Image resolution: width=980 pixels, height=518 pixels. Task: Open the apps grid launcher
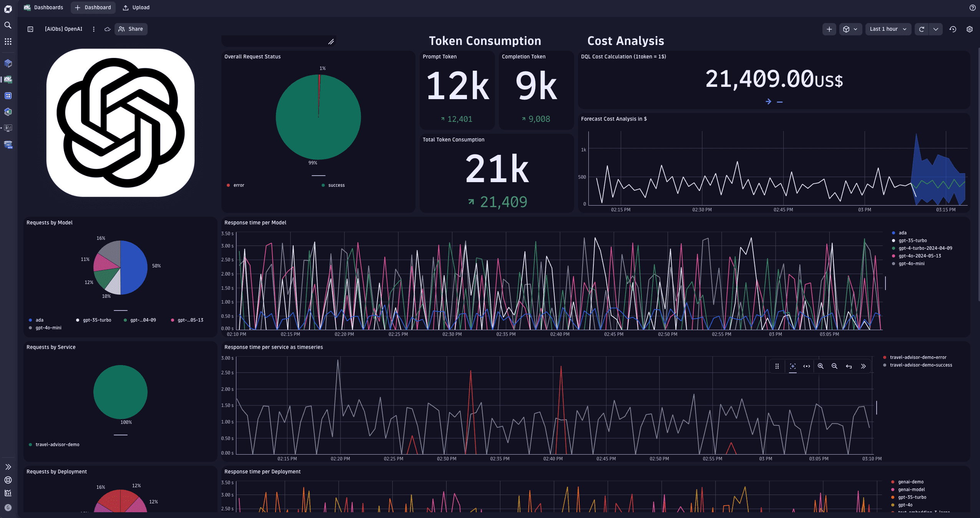point(8,41)
